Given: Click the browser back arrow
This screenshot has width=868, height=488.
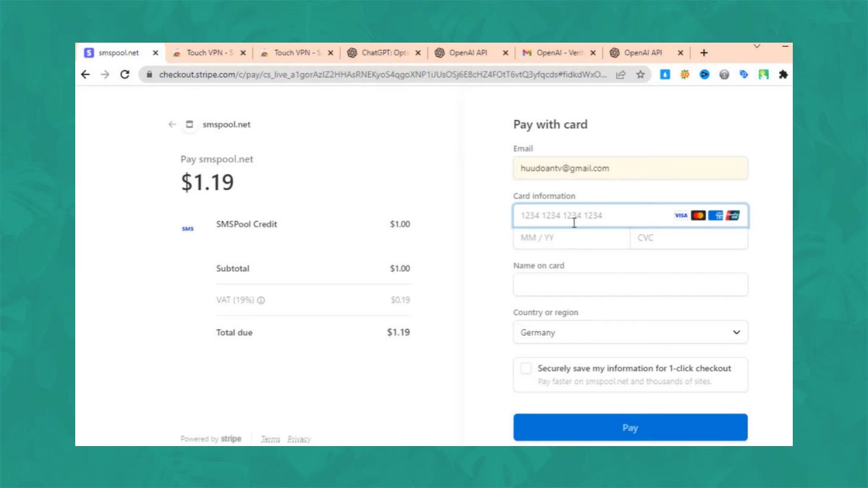Looking at the screenshot, I should click(x=85, y=74).
